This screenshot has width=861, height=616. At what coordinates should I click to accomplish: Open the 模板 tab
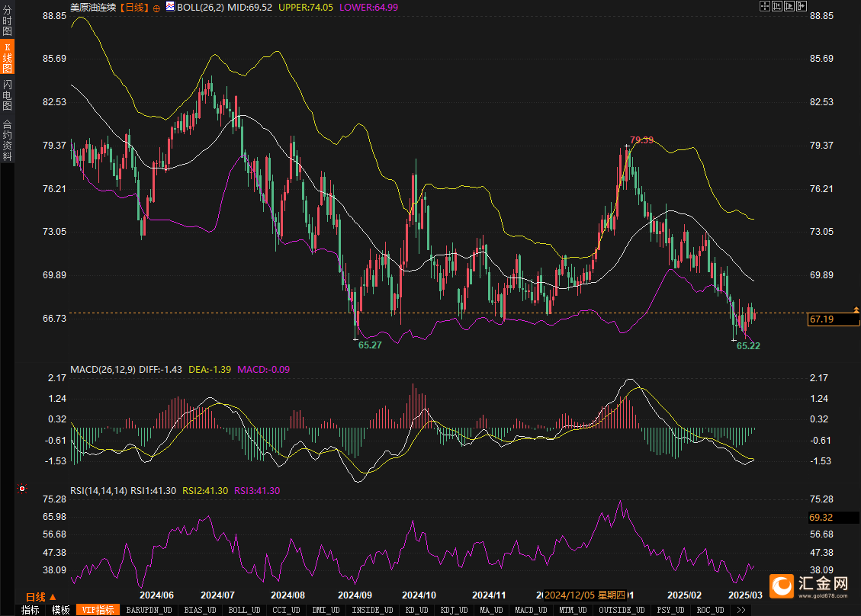pyautogui.click(x=60, y=610)
